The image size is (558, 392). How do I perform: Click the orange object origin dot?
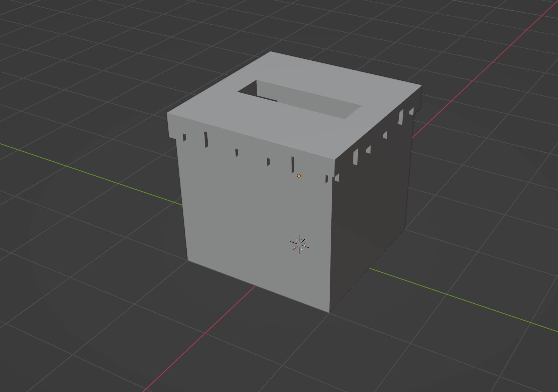tap(299, 176)
